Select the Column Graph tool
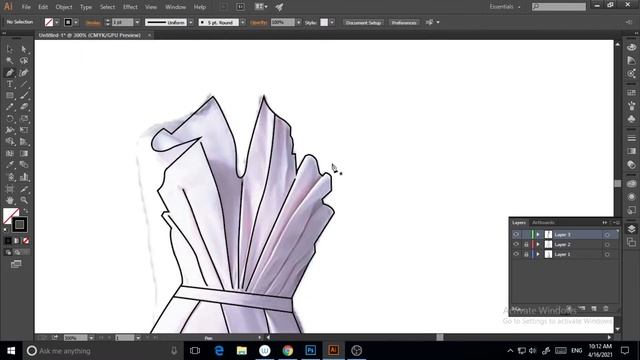 24,177
